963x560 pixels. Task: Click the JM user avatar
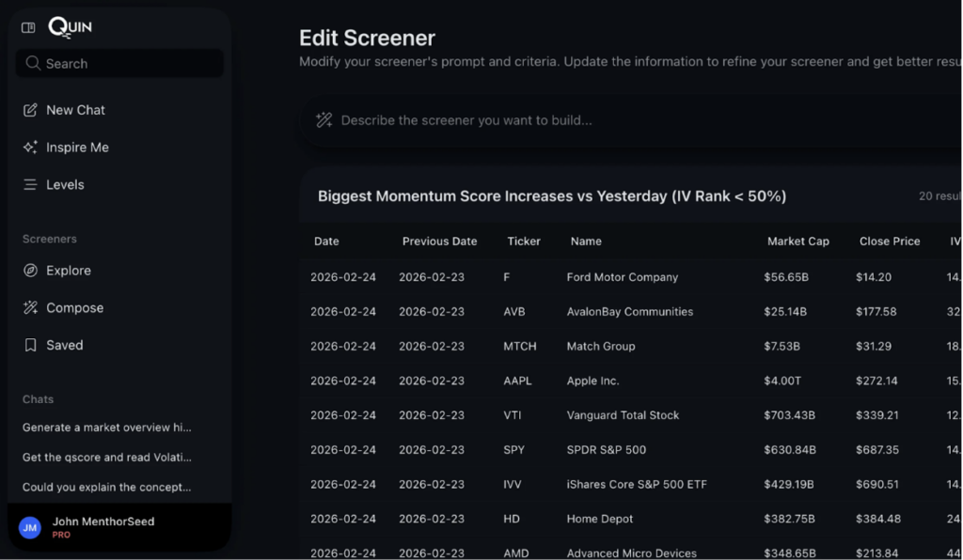click(30, 527)
